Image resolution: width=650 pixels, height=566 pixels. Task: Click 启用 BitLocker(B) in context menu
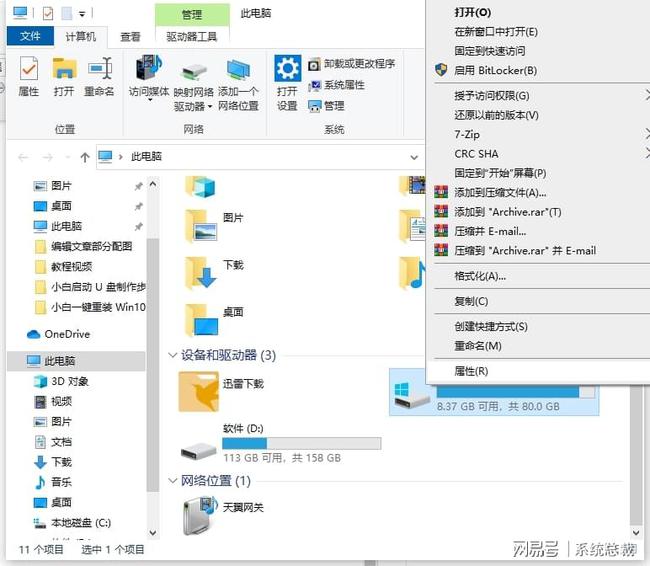495,70
